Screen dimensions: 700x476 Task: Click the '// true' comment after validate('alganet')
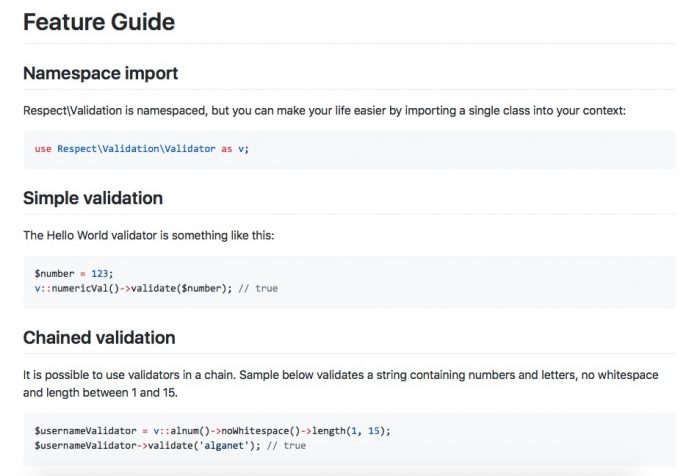point(286,444)
